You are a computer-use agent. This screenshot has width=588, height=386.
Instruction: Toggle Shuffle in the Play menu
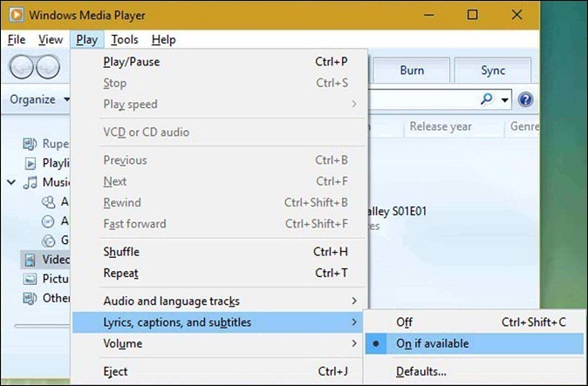pos(218,252)
